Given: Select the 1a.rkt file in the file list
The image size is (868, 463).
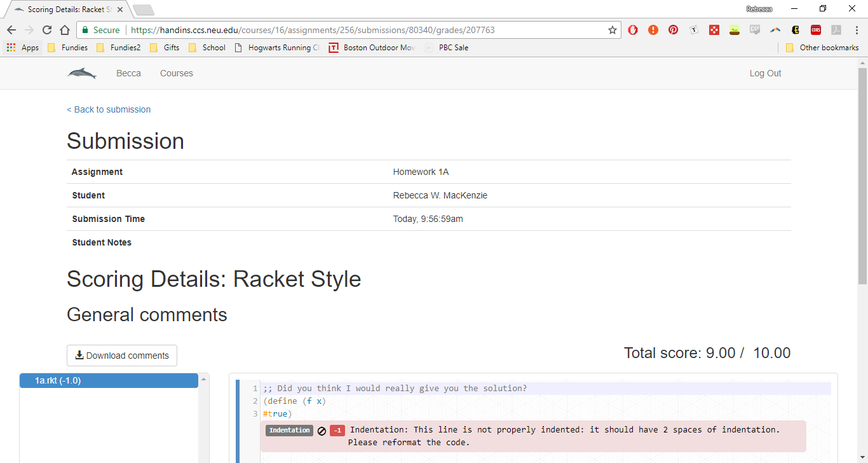Looking at the screenshot, I should 109,380.
